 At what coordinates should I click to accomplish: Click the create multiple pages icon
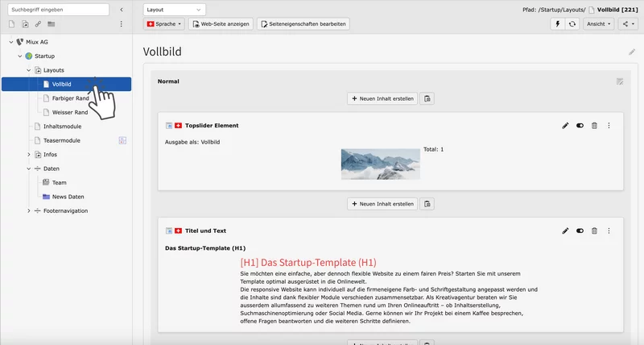pos(25,24)
